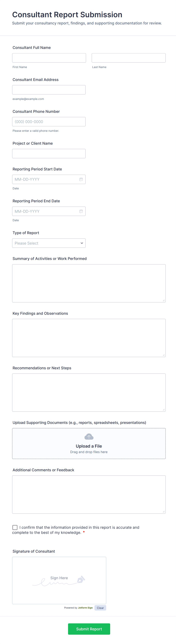Viewport: 176px width, 644px height.
Task: Click the cloud upload icon in file upload area
Action: pyautogui.click(x=89, y=436)
